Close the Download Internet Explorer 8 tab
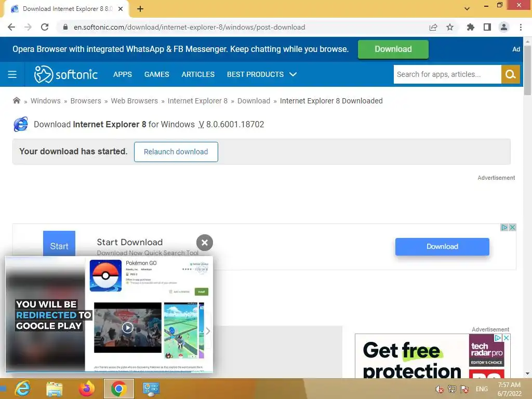 [121, 9]
